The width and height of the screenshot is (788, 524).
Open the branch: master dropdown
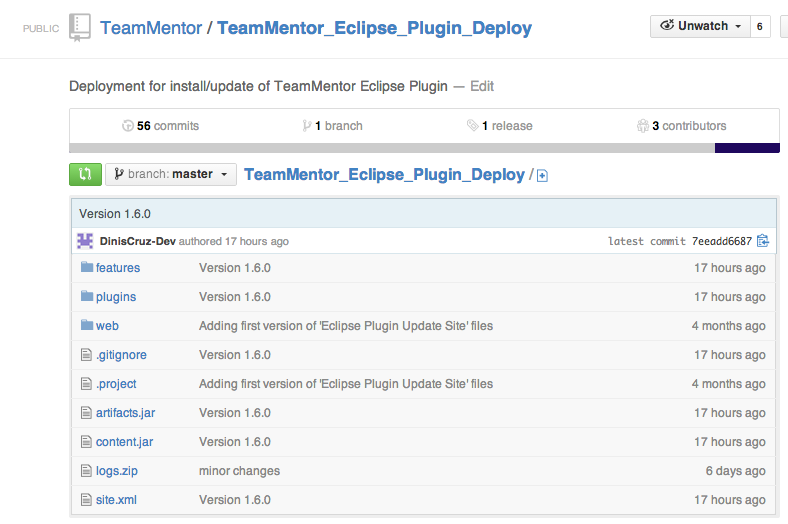[171, 174]
